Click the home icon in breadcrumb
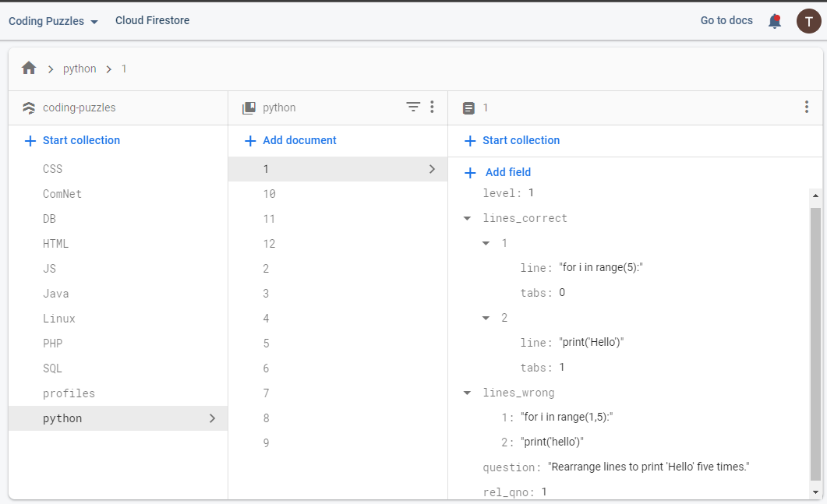The image size is (827, 504). 29,69
